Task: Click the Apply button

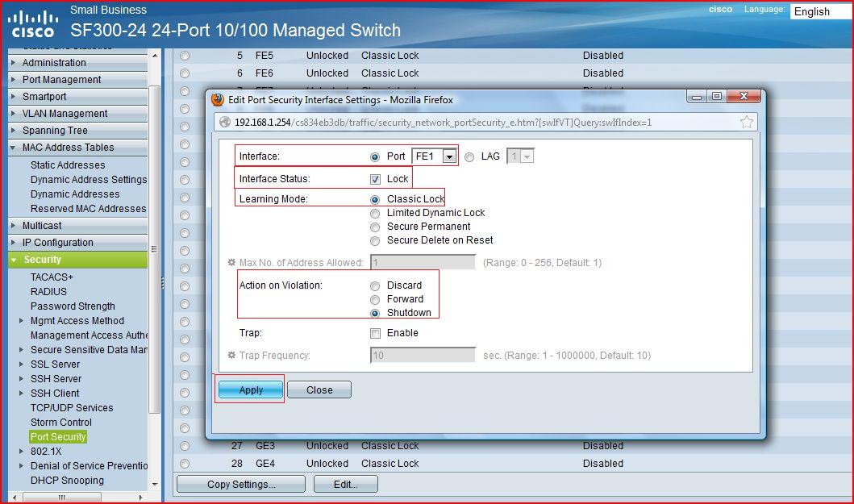Action: [x=251, y=390]
